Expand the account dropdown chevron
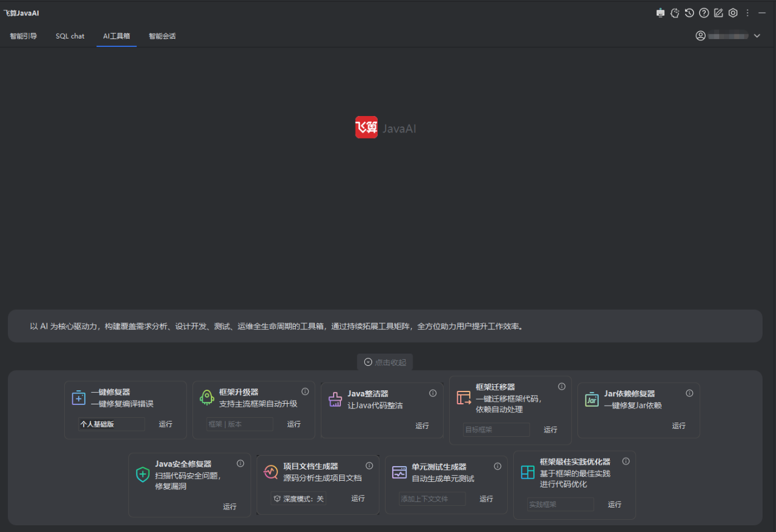776x532 pixels. 757,36
